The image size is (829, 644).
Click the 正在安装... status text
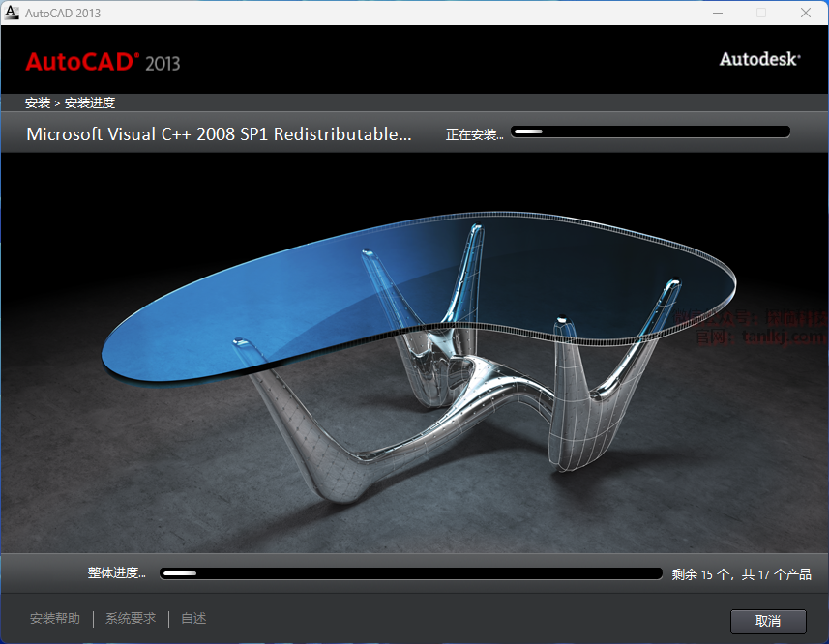point(474,134)
